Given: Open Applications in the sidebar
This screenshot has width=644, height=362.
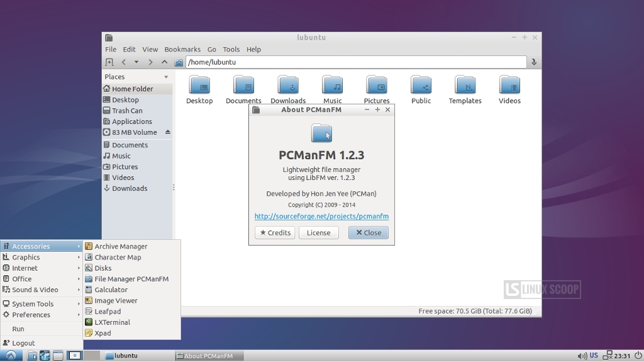Looking at the screenshot, I should pos(137,122).
